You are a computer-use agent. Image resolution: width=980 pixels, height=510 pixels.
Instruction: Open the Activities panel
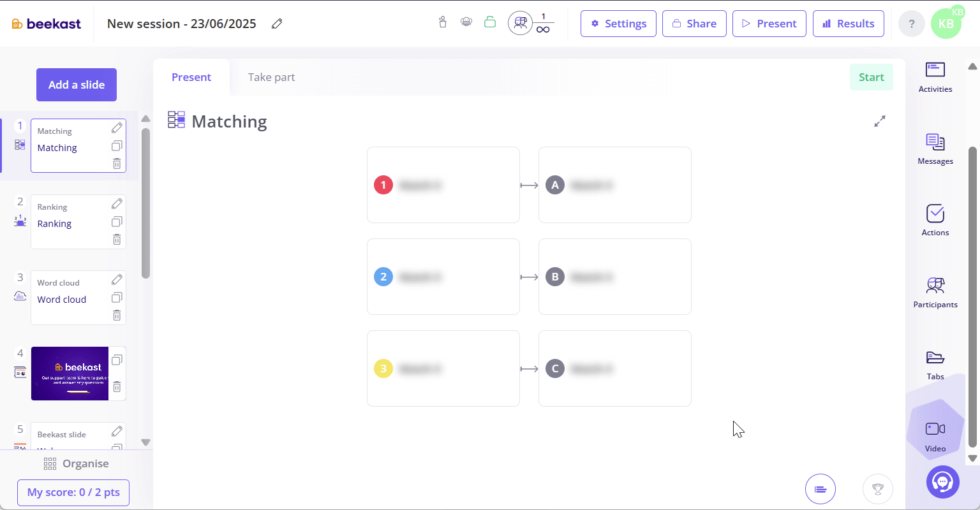[935, 77]
